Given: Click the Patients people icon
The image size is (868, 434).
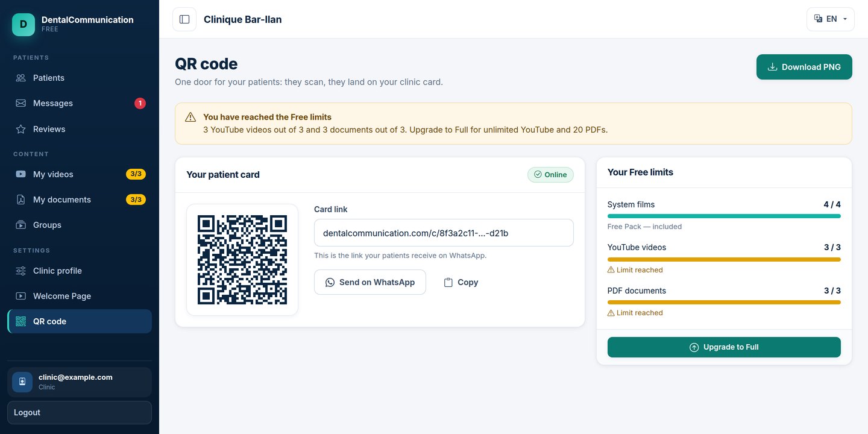Looking at the screenshot, I should [x=21, y=78].
